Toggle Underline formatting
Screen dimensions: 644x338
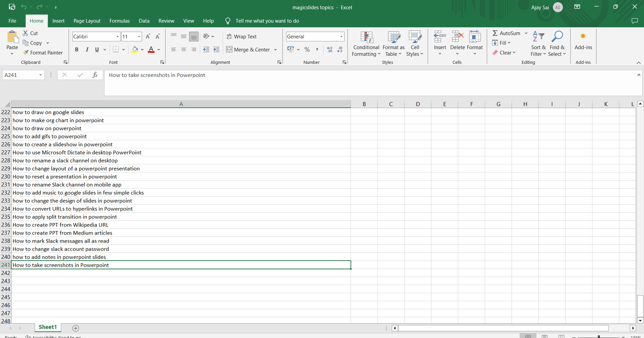(x=97, y=50)
